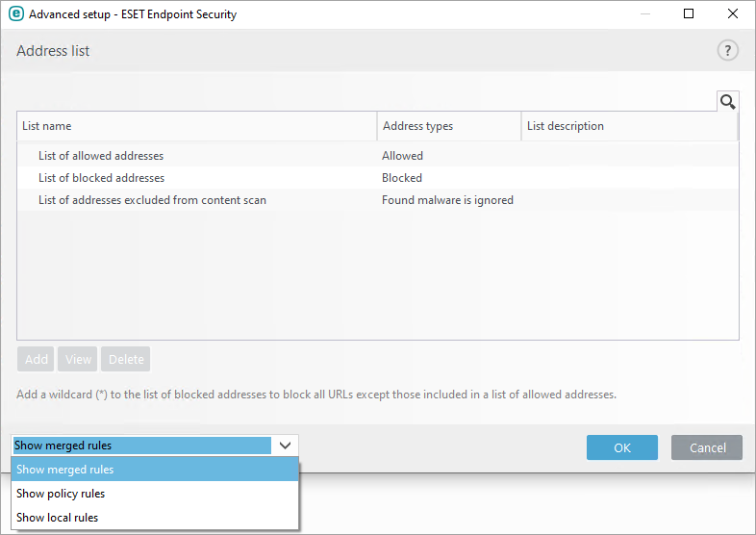Screen dimensions: 756x535
Task: Click the View button
Action: coord(79,360)
